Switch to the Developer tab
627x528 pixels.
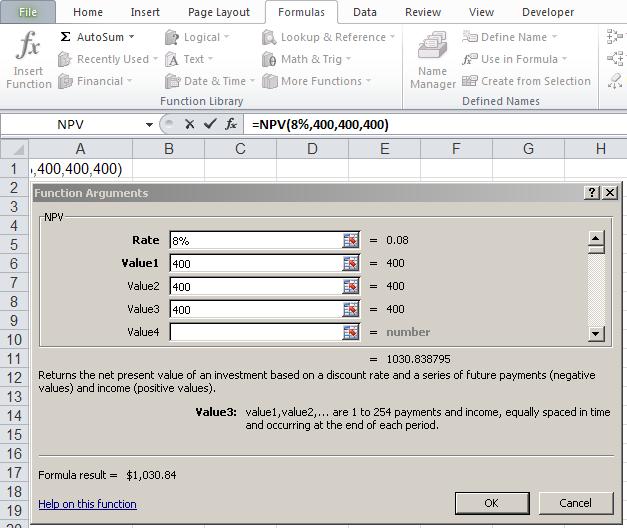click(x=548, y=12)
